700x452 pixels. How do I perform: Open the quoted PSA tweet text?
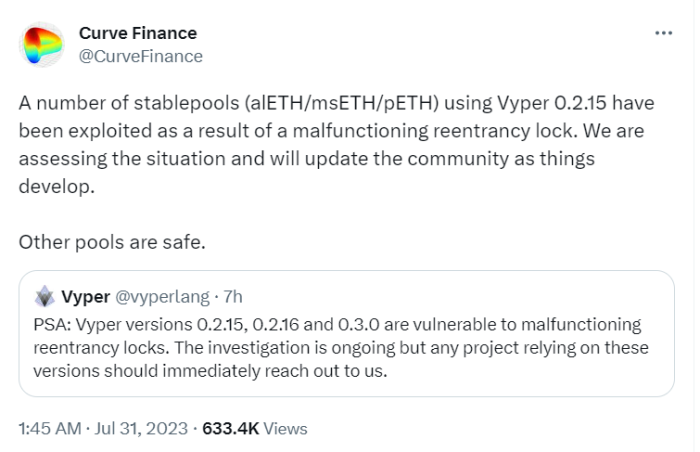[341, 347]
